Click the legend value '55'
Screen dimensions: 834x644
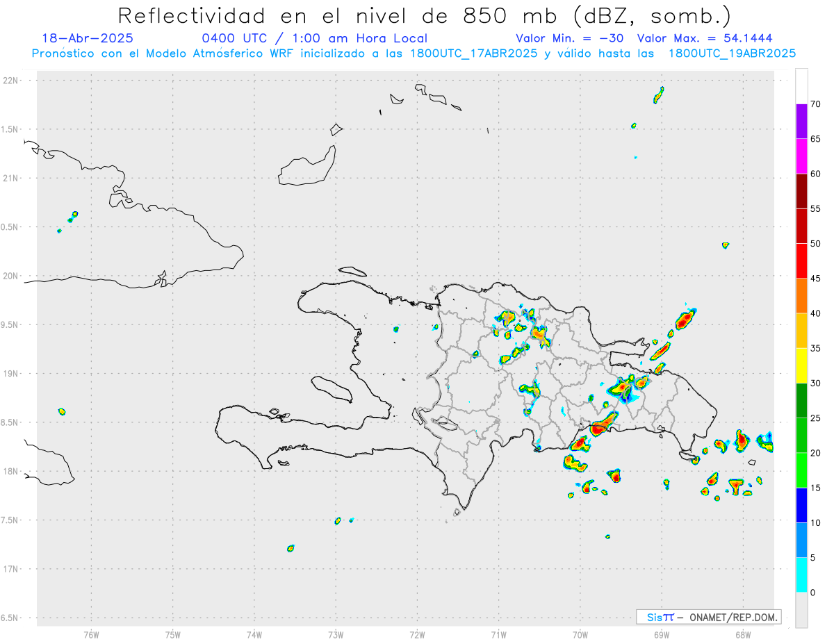coord(815,208)
